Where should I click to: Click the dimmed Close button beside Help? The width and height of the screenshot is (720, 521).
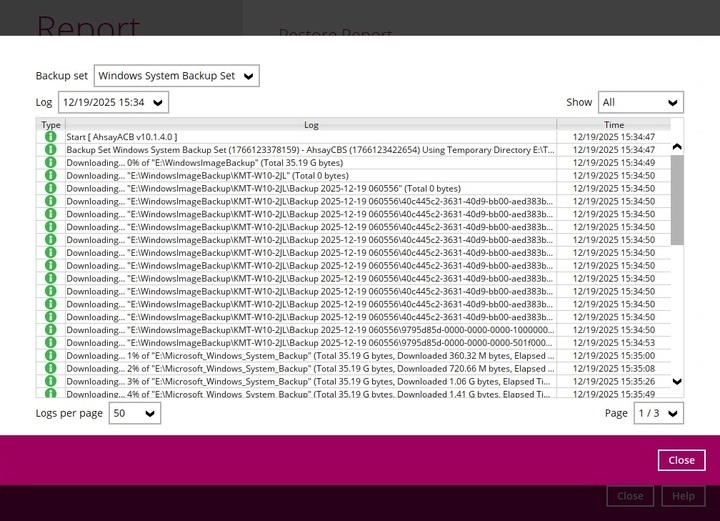click(x=630, y=496)
